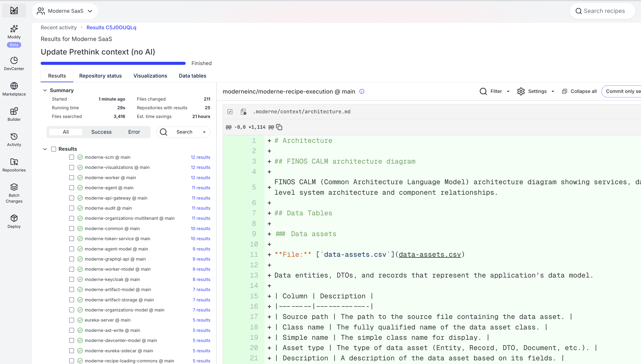This screenshot has width=641, height=364.
Task: Switch to Repository status tab
Action: (x=100, y=76)
